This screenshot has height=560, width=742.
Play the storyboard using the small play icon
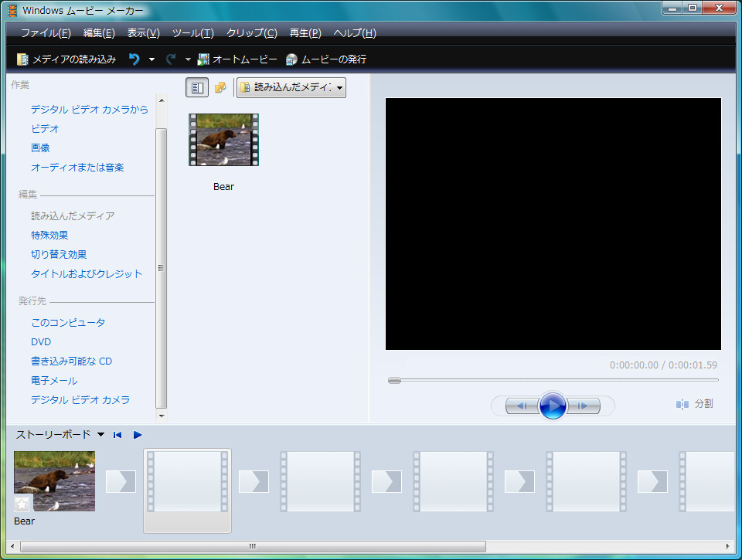coord(138,435)
